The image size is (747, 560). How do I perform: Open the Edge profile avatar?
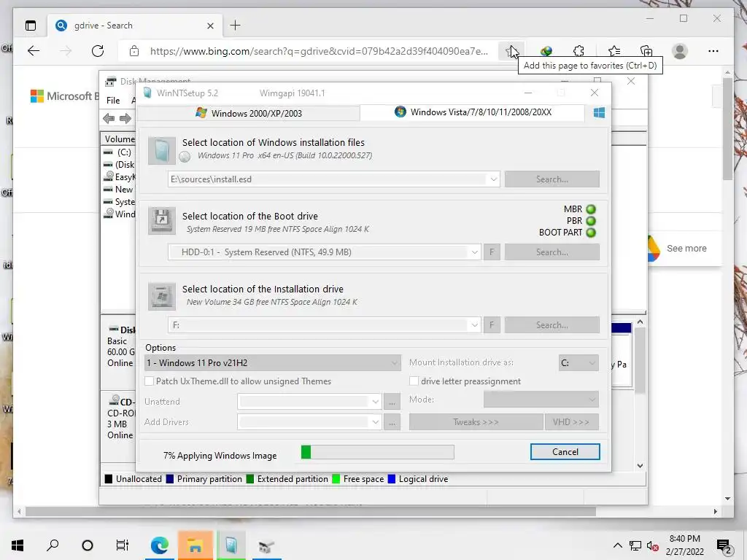coord(680,51)
